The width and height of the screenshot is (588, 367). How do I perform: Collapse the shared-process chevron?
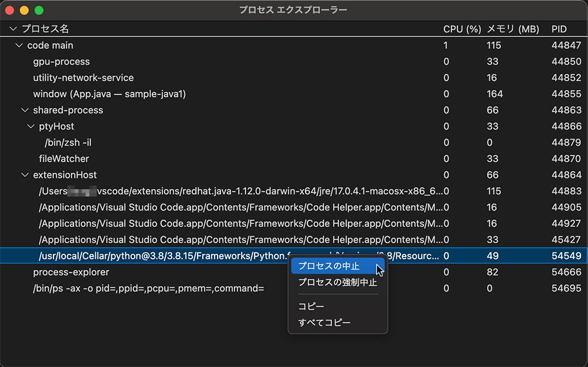[x=25, y=110]
